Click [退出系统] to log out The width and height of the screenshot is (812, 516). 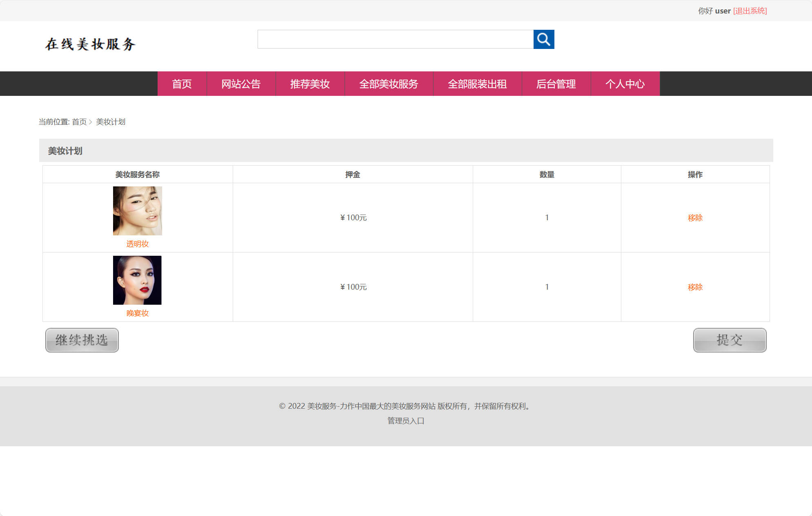750,11
